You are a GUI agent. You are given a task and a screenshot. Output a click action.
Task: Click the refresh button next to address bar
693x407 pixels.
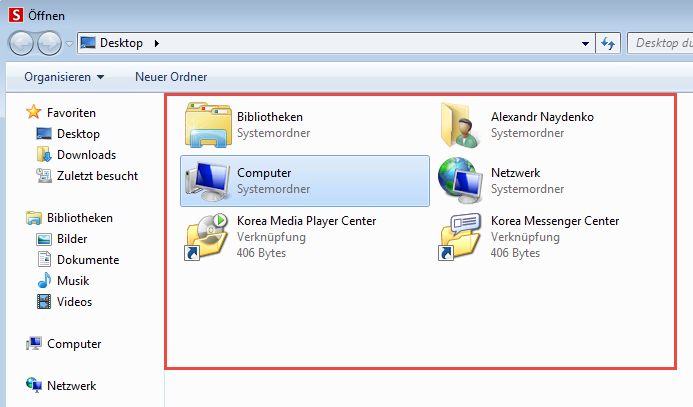[608, 43]
